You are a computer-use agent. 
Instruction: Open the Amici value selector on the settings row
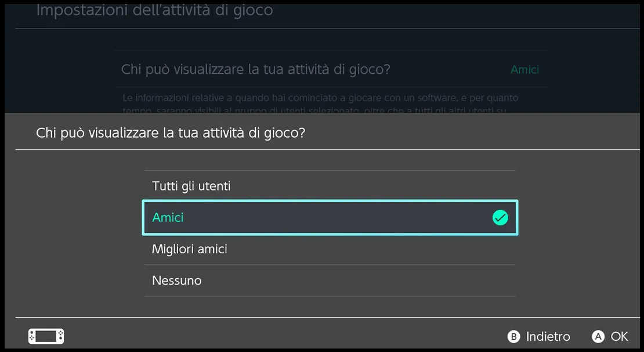[x=524, y=69]
